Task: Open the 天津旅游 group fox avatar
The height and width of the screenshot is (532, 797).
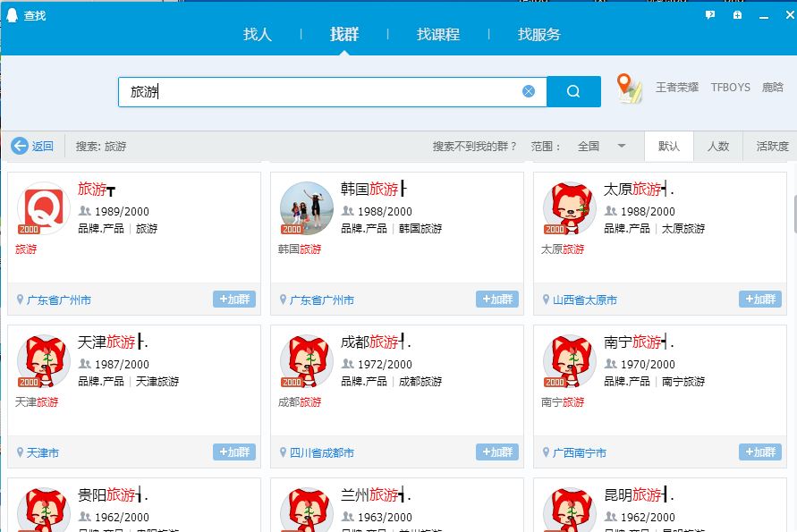Action: [44, 361]
